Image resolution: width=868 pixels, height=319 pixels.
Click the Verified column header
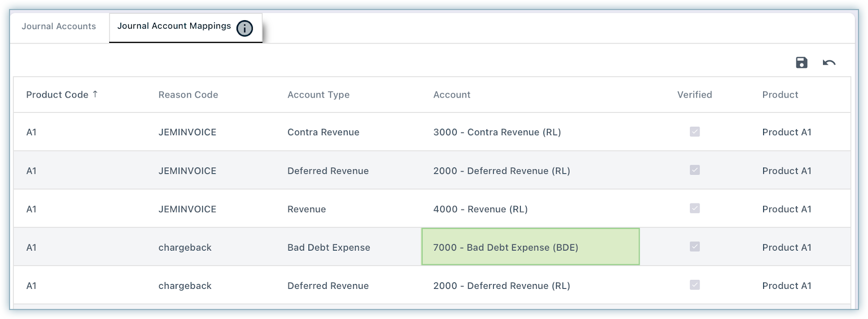(x=694, y=95)
